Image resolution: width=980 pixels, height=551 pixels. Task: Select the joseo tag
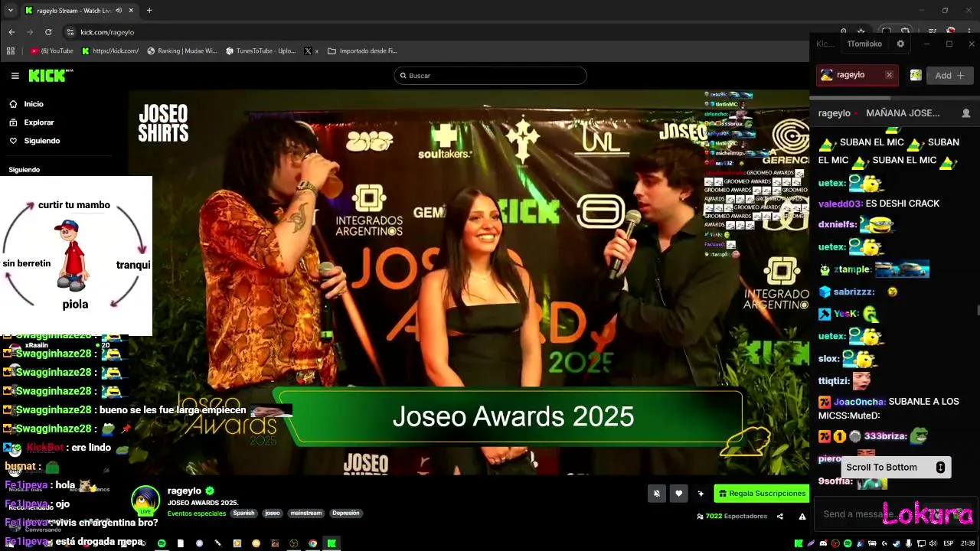[273, 514]
